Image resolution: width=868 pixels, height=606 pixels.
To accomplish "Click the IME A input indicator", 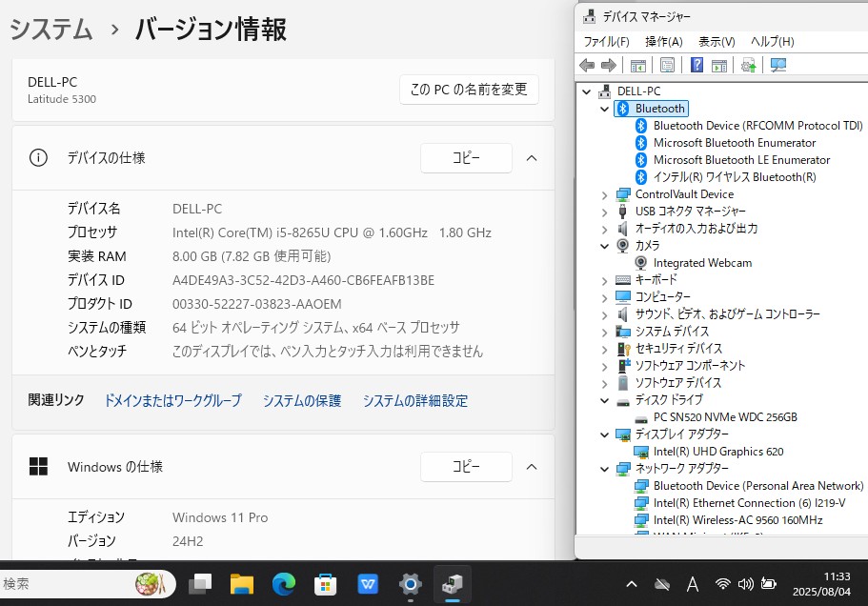I will coord(693,584).
